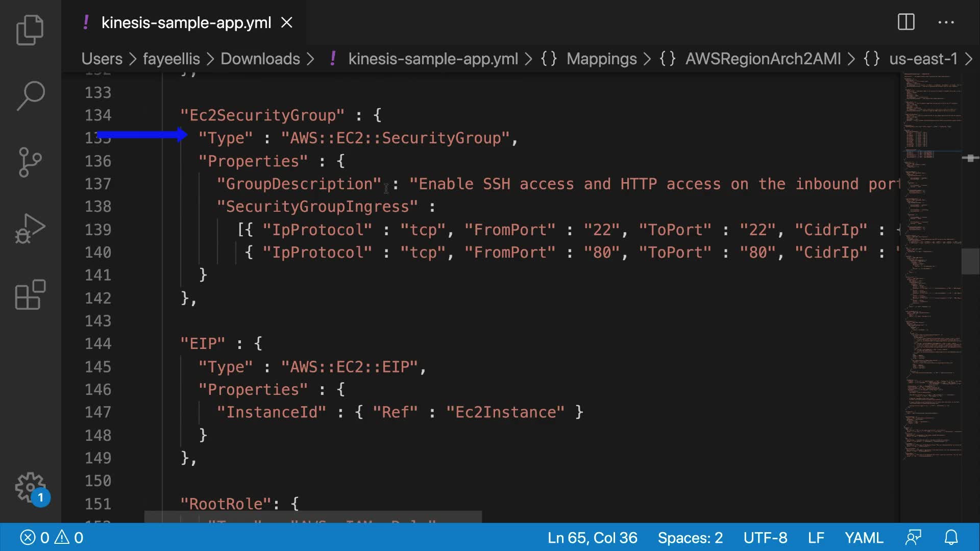Close the kinesis-sample-app.yml tab
This screenshot has width=980, height=551.
(287, 22)
